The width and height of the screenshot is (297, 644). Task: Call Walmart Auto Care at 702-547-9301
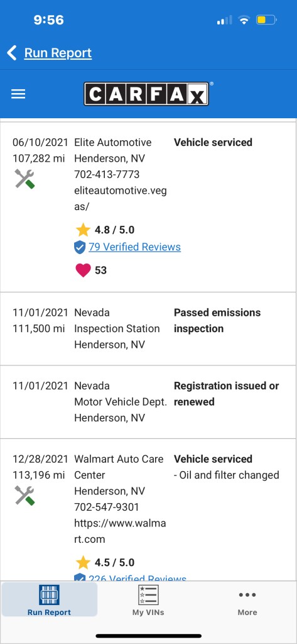107,508
